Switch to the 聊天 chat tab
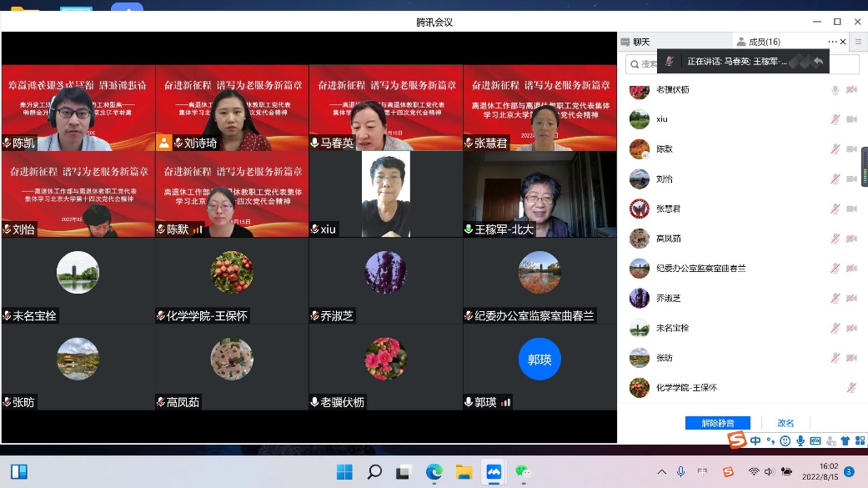 coord(635,42)
